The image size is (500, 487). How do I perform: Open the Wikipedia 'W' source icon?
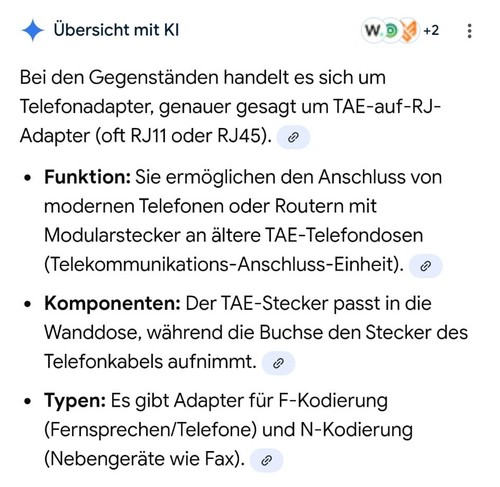(373, 31)
